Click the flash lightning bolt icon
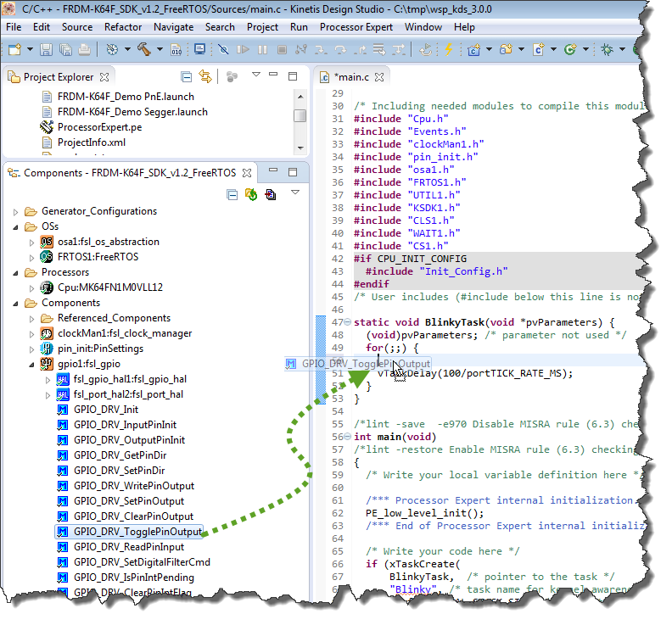The width and height of the screenshot is (672, 625). 449,50
